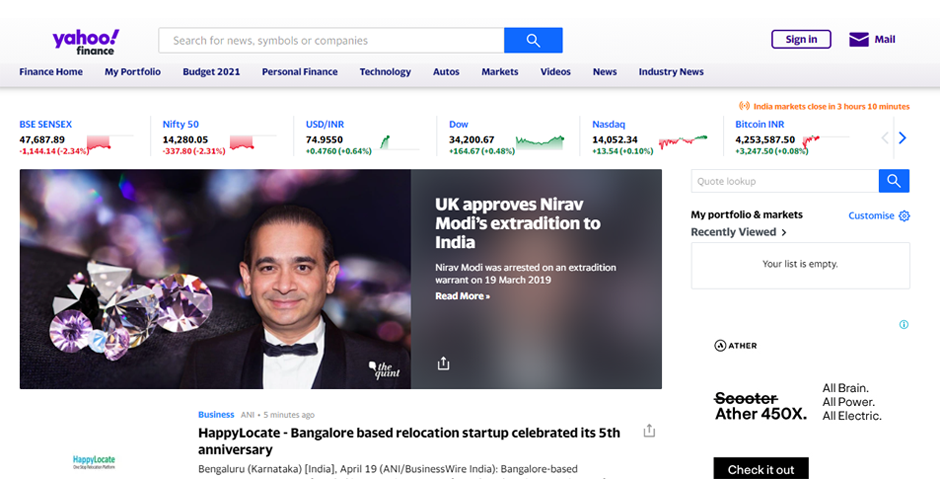
Task: Open the USD/INR ticker link
Action: [x=325, y=124]
